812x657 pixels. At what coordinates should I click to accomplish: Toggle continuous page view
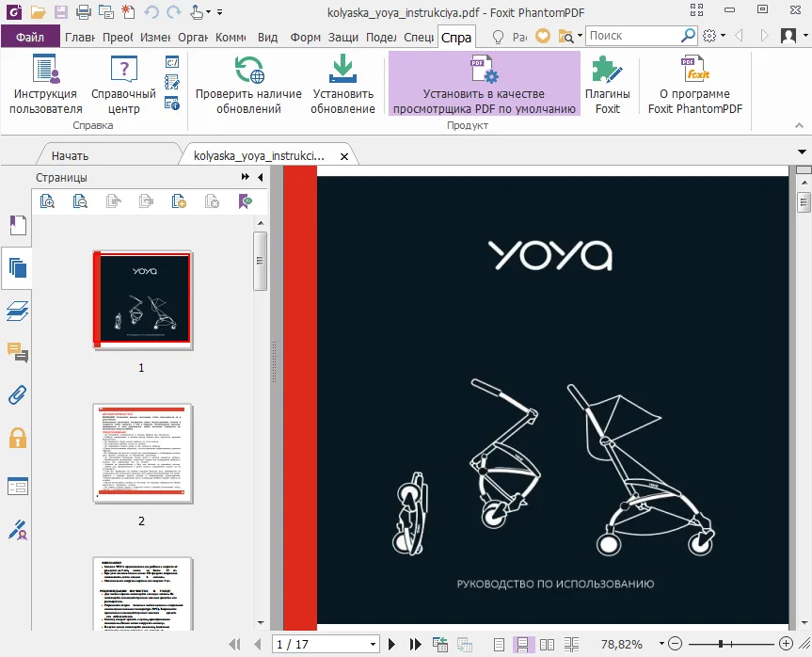522,645
